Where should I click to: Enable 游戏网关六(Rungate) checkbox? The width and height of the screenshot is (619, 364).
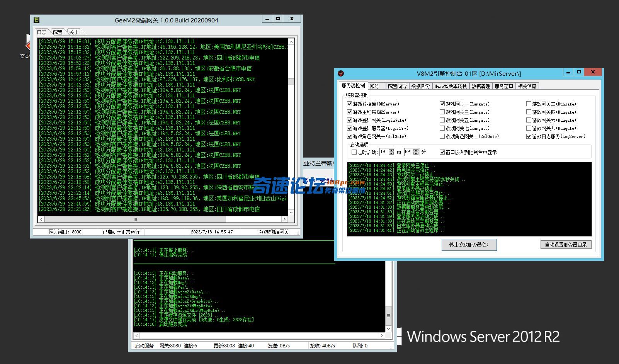[529, 120]
